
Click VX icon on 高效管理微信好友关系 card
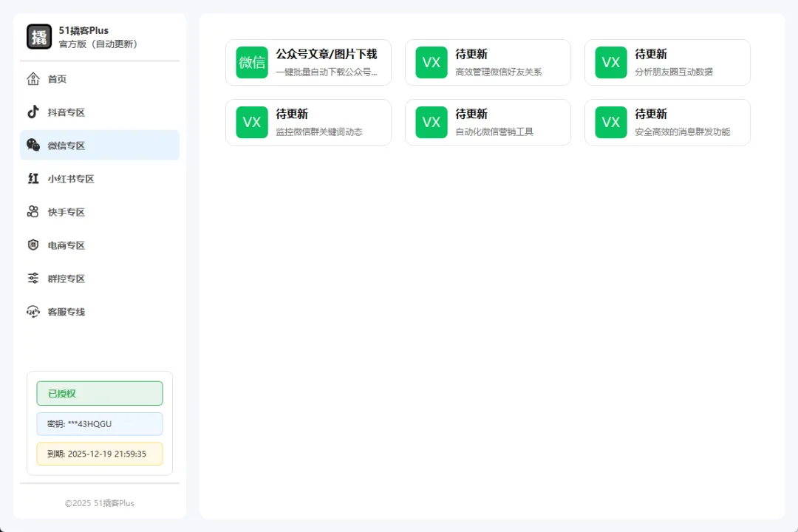431,63
